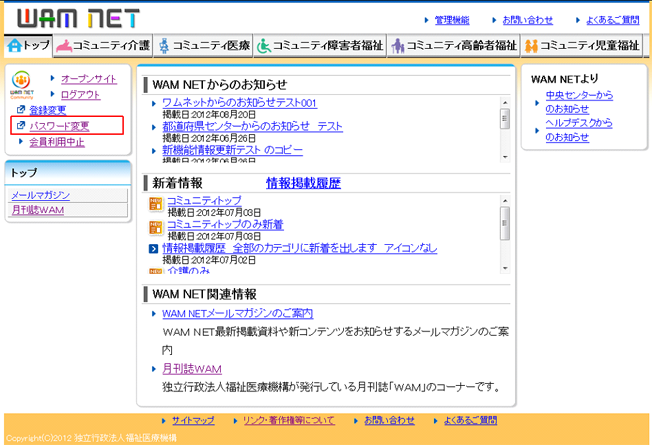
Task: Click external-link icon beside パスワード変更
Action: pyautogui.click(x=21, y=125)
